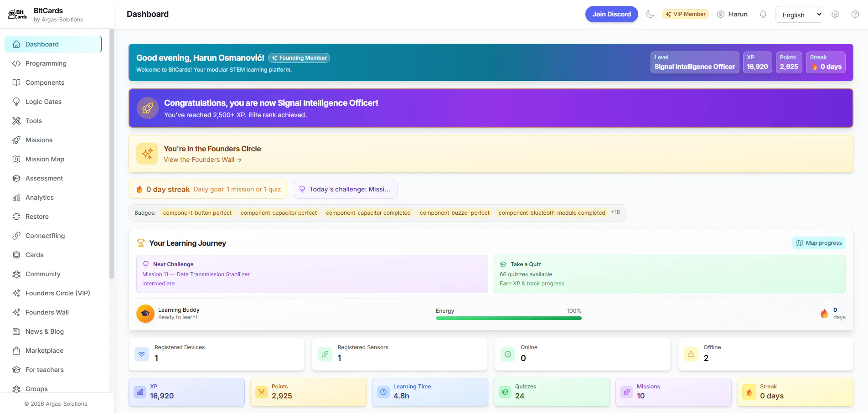Click the XP bar chart icon
The image size is (868, 413).
(x=140, y=392)
